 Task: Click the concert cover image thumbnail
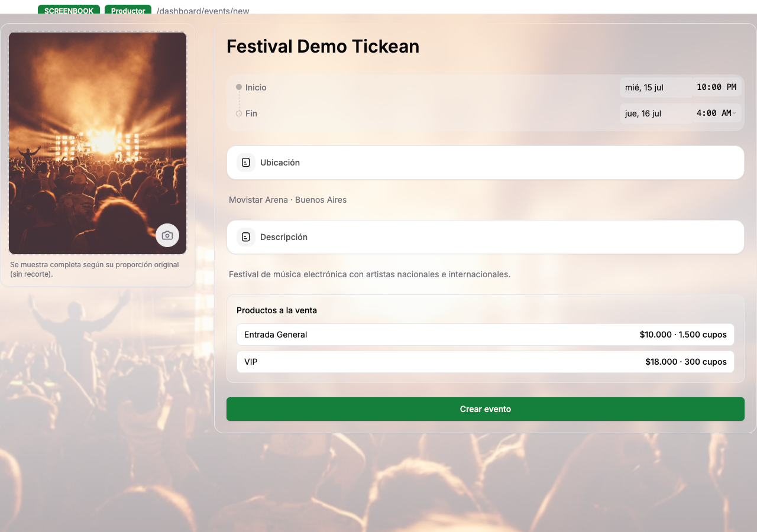pyautogui.click(x=98, y=143)
